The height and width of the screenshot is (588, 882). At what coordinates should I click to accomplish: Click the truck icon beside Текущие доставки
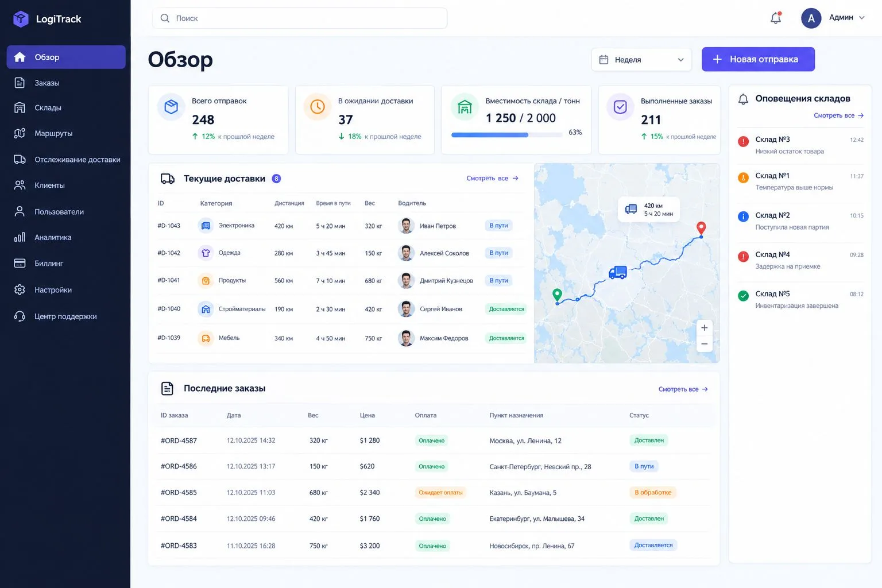coord(168,179)
